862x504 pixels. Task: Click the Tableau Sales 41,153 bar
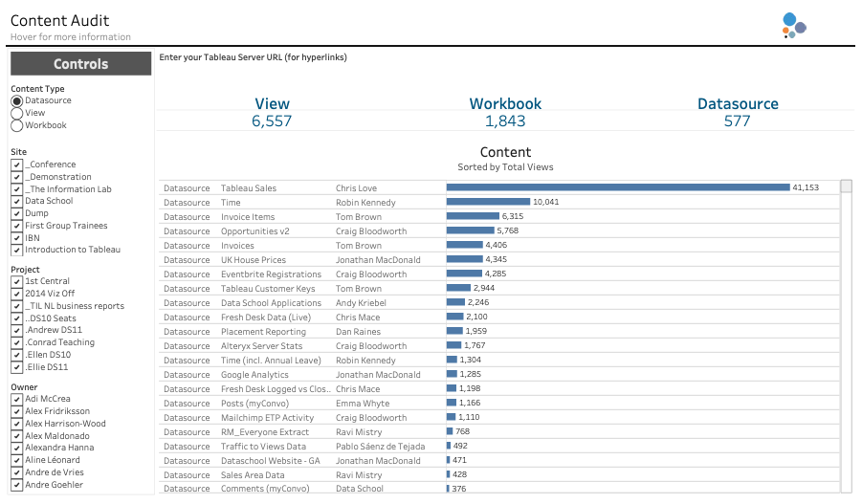click(x=618, y=188)
